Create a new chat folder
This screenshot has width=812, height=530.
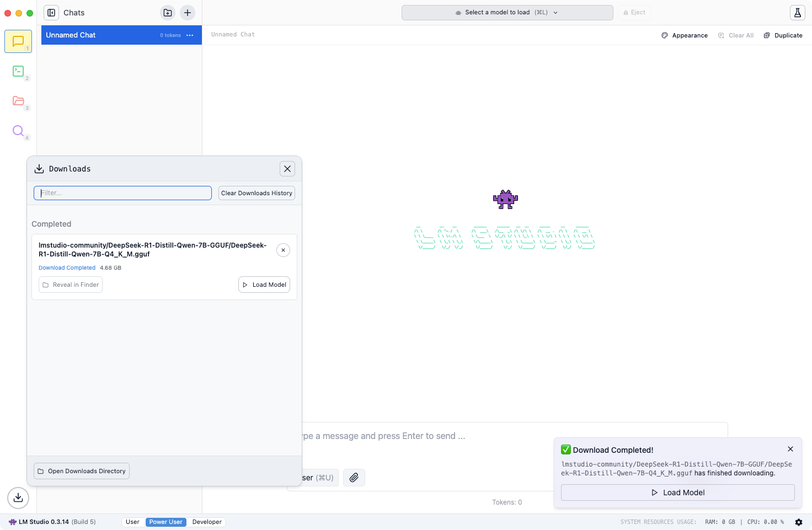(x=168, y=13)
